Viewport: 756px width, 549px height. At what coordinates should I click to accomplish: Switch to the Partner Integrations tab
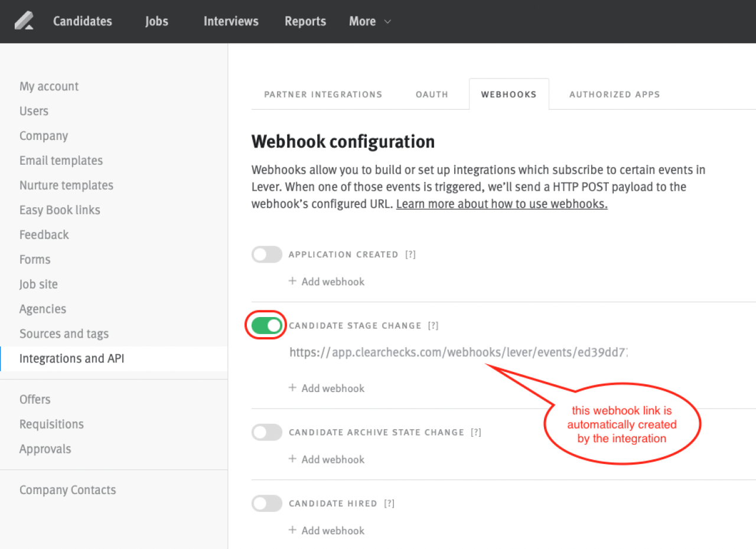323,94
